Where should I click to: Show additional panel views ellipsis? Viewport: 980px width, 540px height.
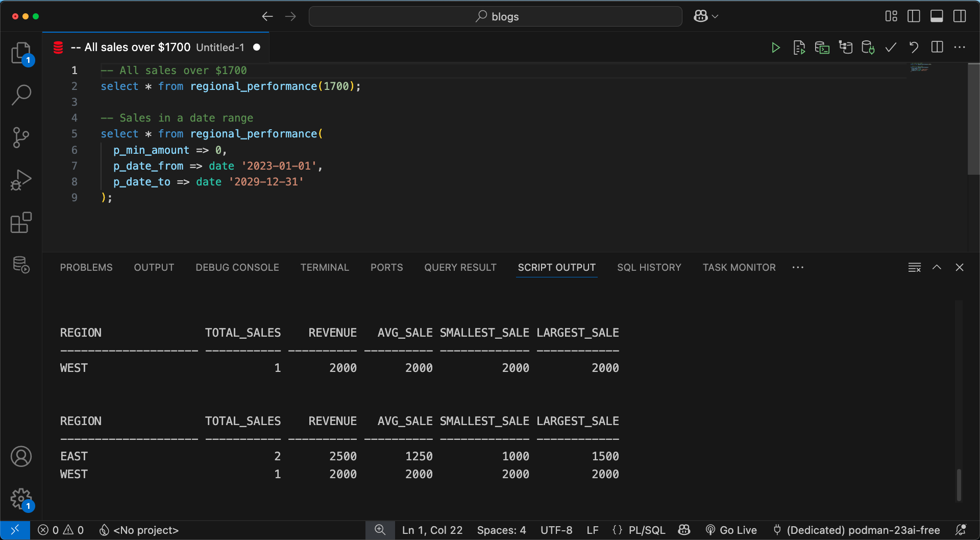point(798,267)
